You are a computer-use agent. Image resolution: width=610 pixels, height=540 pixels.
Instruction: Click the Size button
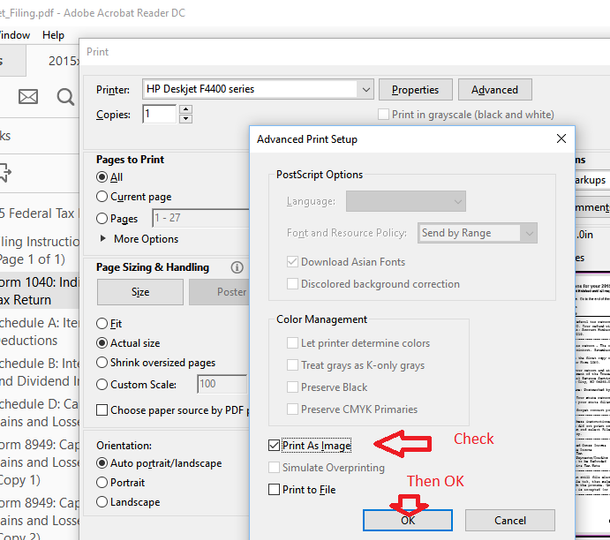point(140,292)
